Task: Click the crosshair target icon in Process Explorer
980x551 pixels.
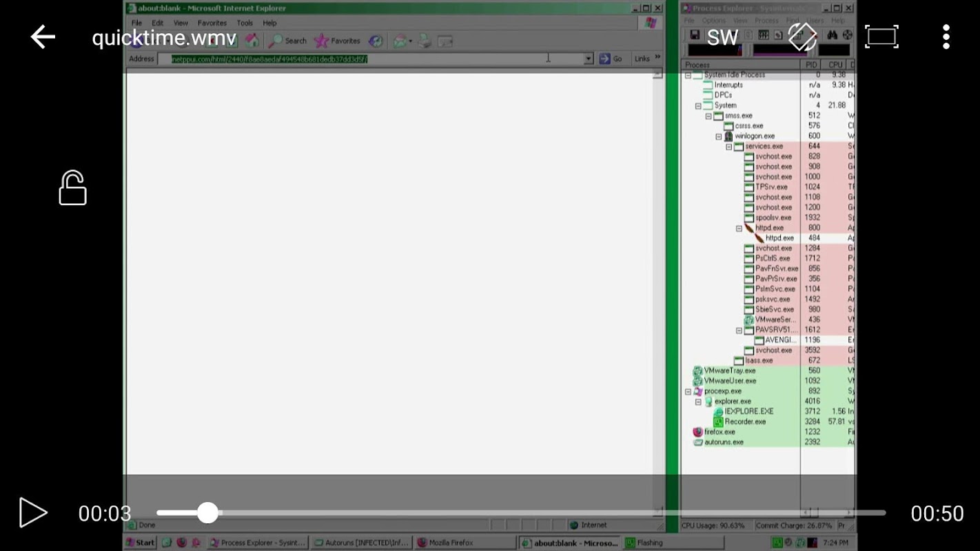Action: click(848, 34)
